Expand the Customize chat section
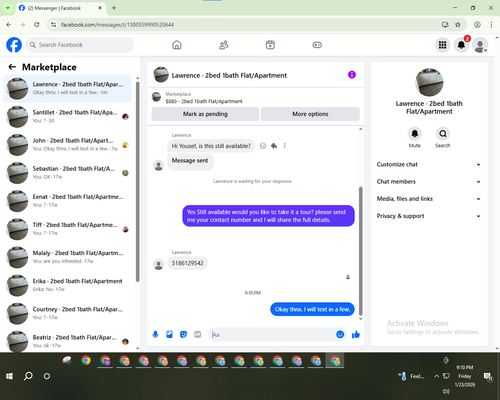This screenshot has width=500, height=400. point(429,164)
